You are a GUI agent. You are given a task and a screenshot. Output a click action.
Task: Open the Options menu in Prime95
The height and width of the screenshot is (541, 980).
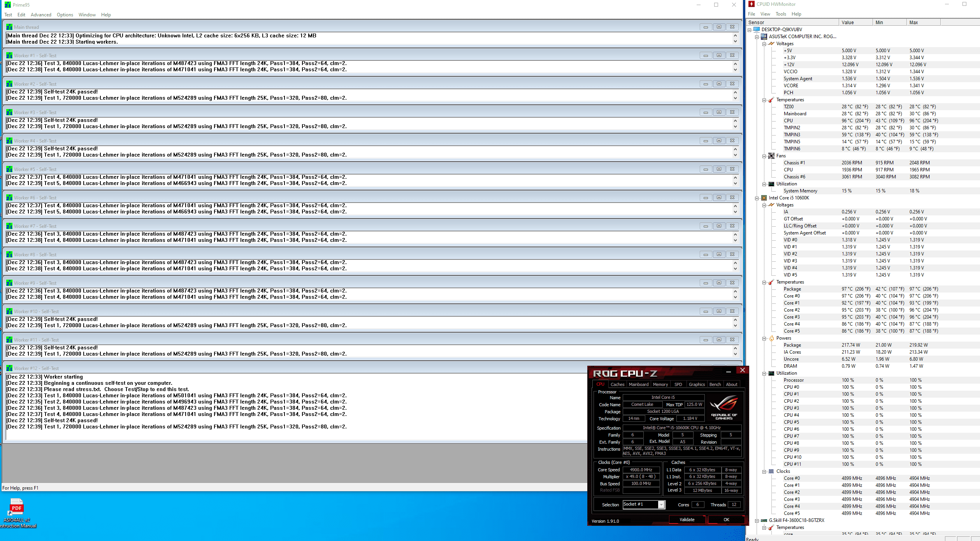65,15
